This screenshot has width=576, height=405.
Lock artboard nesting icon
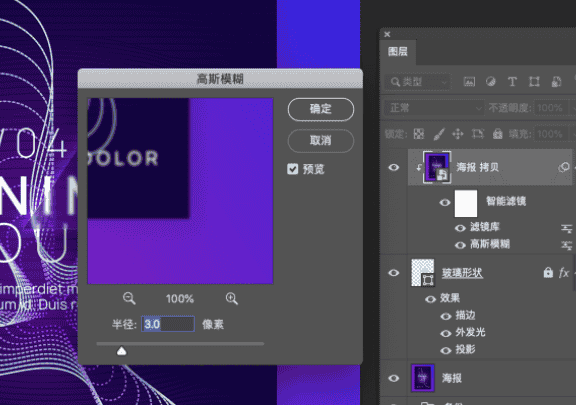pos(478,134)
